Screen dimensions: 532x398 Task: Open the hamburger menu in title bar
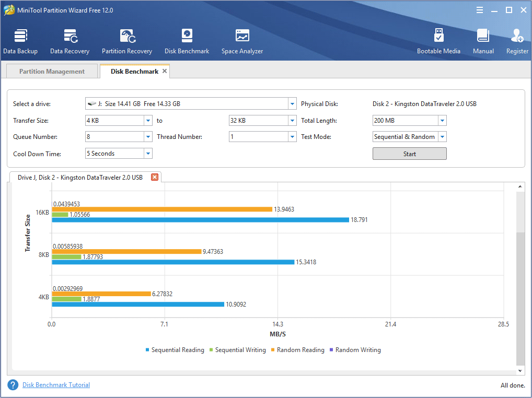[x=480, y=10]
